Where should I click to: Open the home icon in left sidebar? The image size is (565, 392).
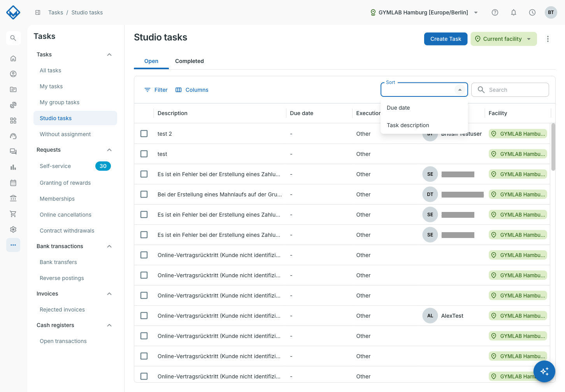[13, 58]
